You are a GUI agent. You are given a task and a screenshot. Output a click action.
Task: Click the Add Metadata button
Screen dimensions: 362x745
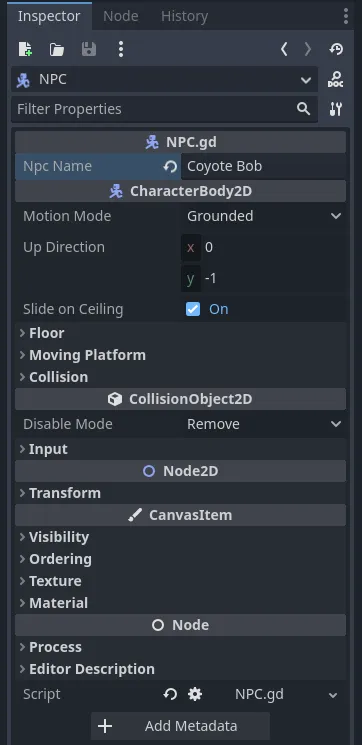pos(180,726)
